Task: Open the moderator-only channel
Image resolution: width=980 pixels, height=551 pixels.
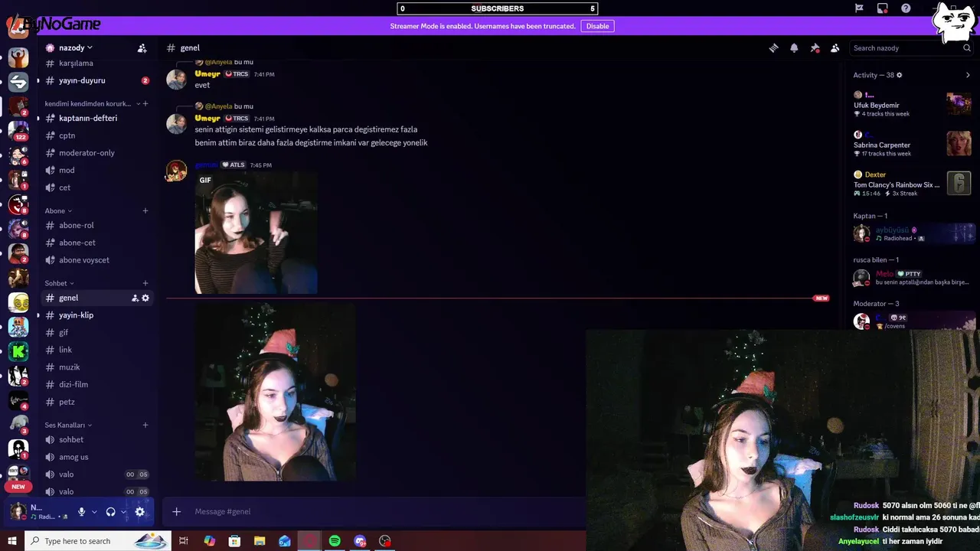Action: [96, 153]
